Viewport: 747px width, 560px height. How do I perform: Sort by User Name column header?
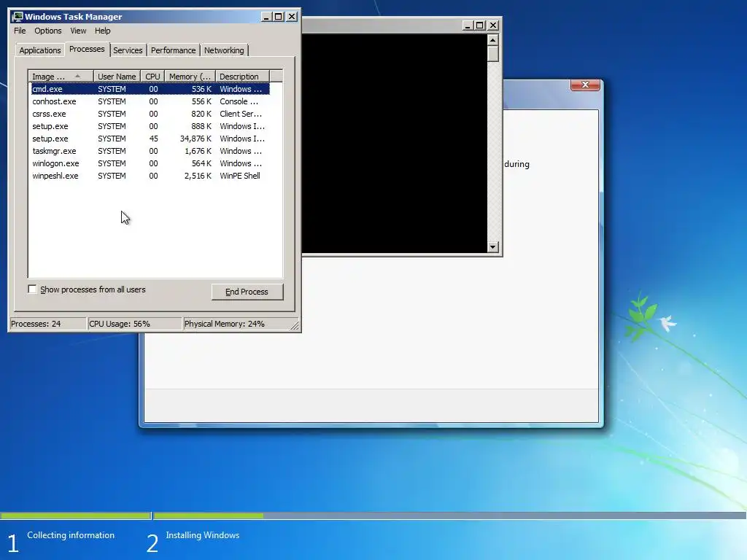[x=117, y=76]
